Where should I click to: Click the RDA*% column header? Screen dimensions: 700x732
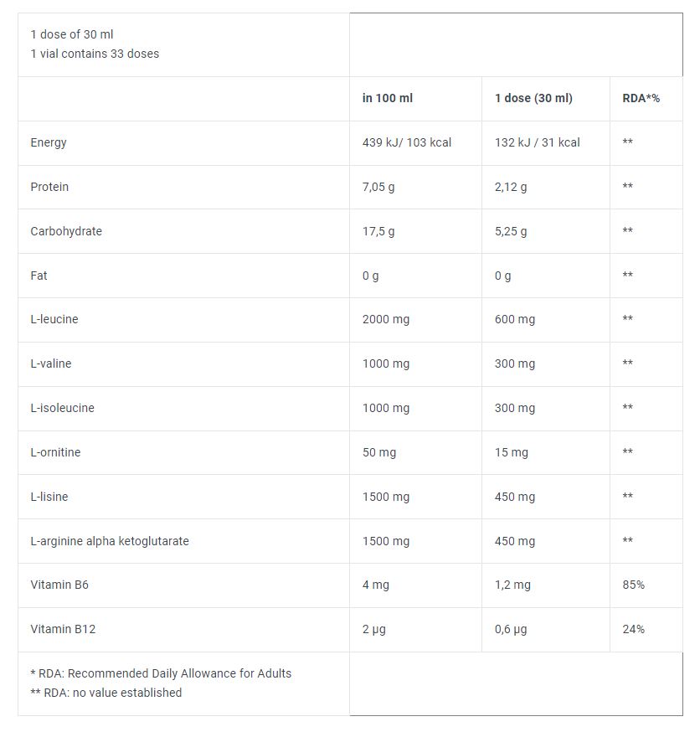tap(641, 99)
